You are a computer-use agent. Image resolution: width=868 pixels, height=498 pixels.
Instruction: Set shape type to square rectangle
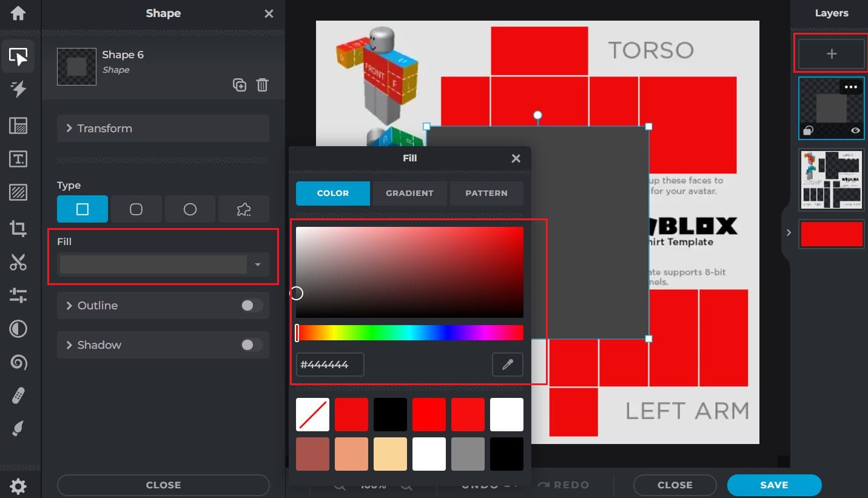click(x=82, y=209)
